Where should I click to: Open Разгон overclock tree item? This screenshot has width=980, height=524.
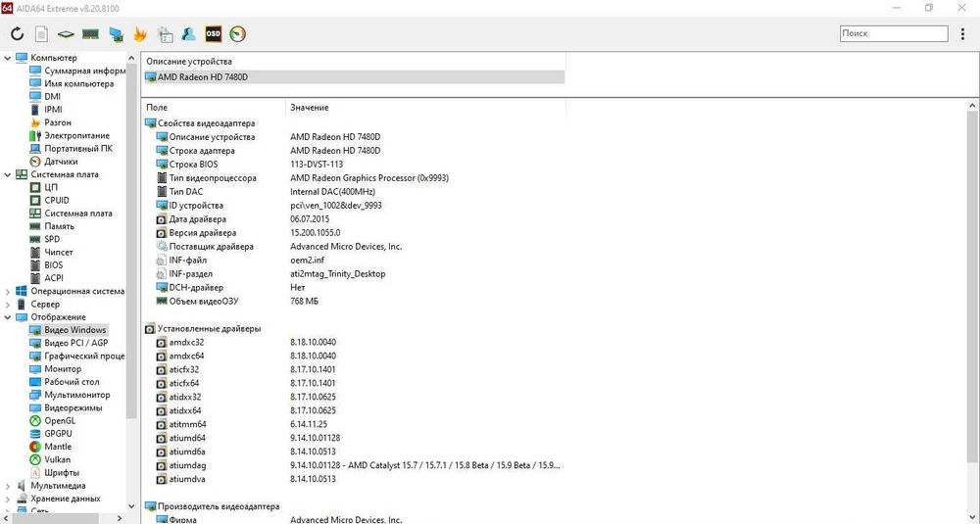pos(51,122)
